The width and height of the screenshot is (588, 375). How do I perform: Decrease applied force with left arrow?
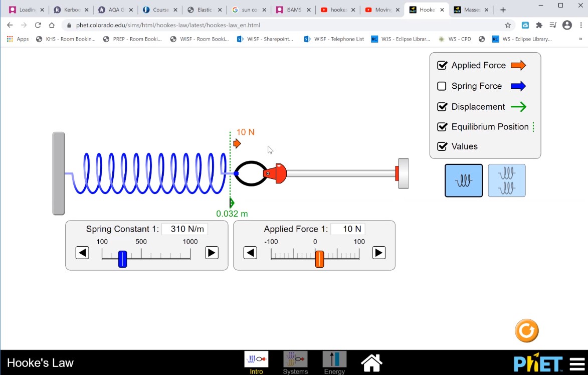click(250, 253)
